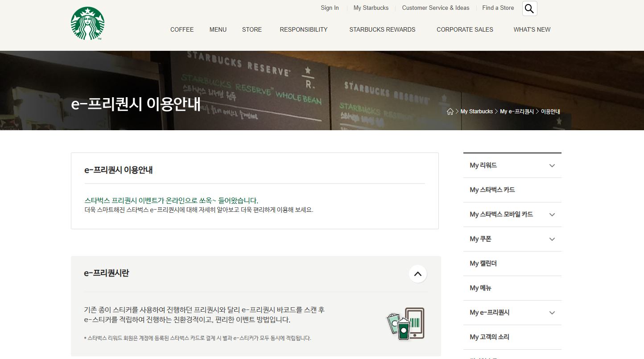Click the Starbucks siren logo
This screenshot has height=359, width=644.
click(87, 23)
